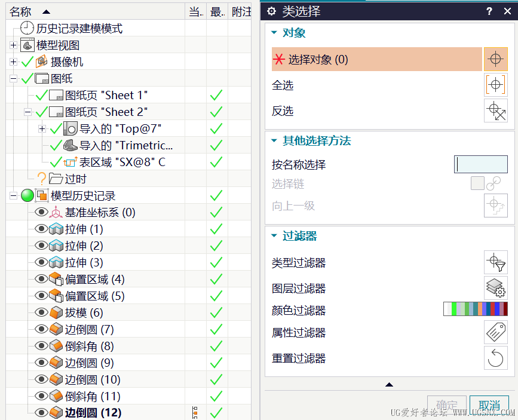Image resolution: width=518 pixels, height=420 pixels.
Task: Toggle visibility eye of 倒斜角 (11)
Action: (x=42, y=396)
